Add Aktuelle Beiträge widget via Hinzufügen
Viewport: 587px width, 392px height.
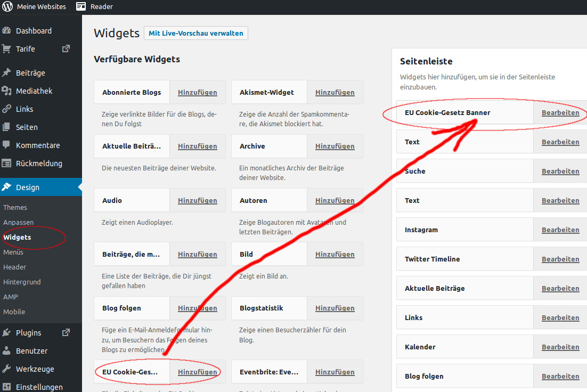[x=197, y=146]
